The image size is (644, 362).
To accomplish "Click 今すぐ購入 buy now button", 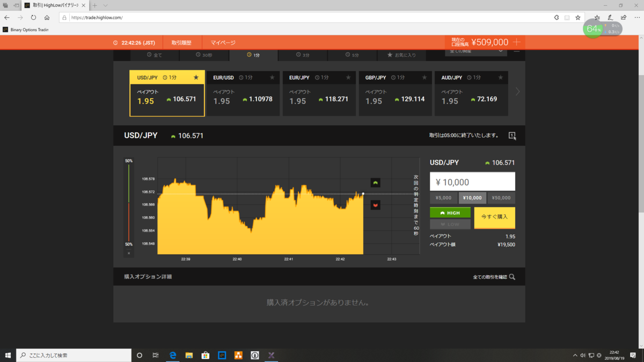I will (x=495, y=218).
